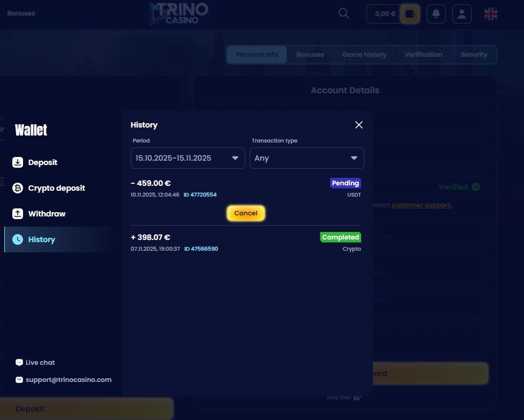The width and height of the screenshot is (524, 420).
Task: Select Deposit in the Wallet menu
Action: pos(42,162)
